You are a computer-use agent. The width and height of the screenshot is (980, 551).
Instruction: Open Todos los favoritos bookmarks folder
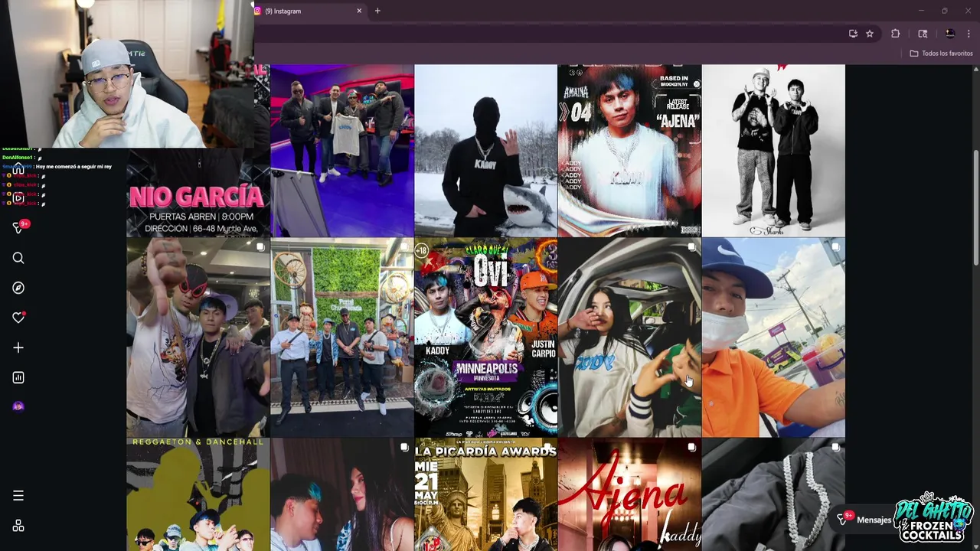coord(941,54)
